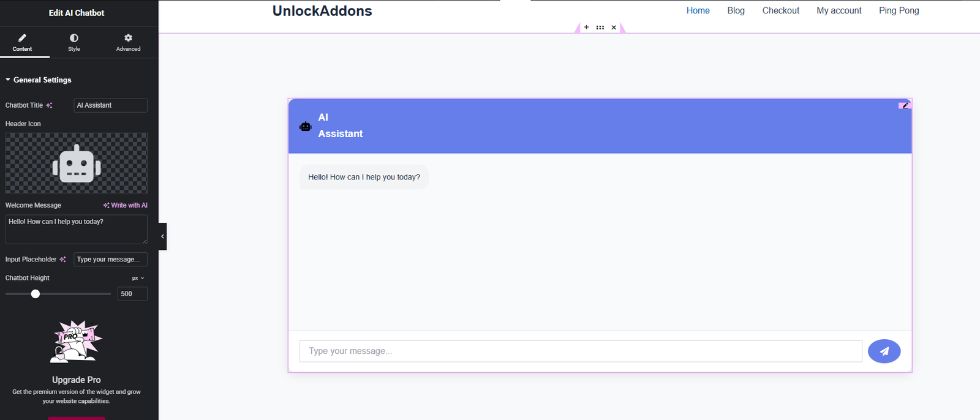
Task: Open the Checkout menu link
Action: click(780, 10)
